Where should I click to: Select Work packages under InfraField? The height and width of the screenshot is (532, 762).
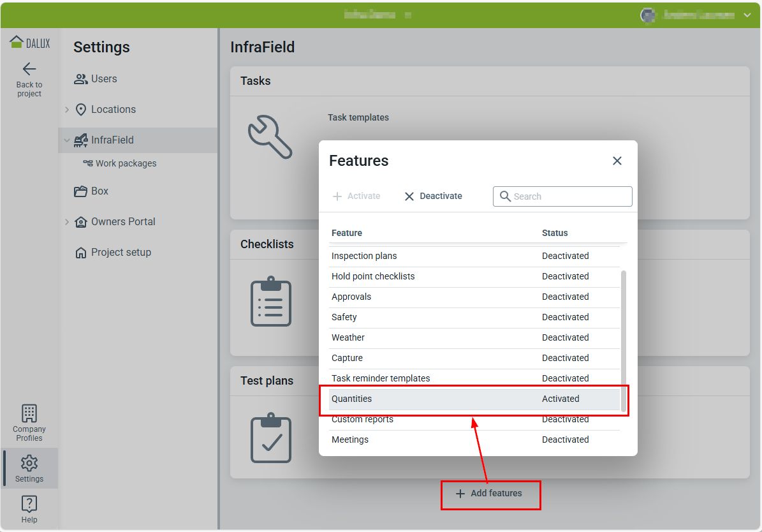pyautogui.click(x=126, y=163)
